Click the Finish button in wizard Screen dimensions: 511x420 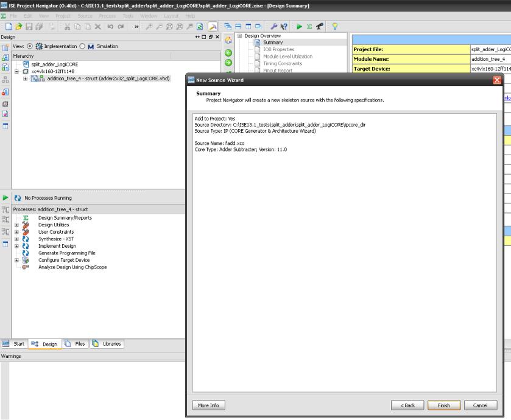[x=444, y=405]
